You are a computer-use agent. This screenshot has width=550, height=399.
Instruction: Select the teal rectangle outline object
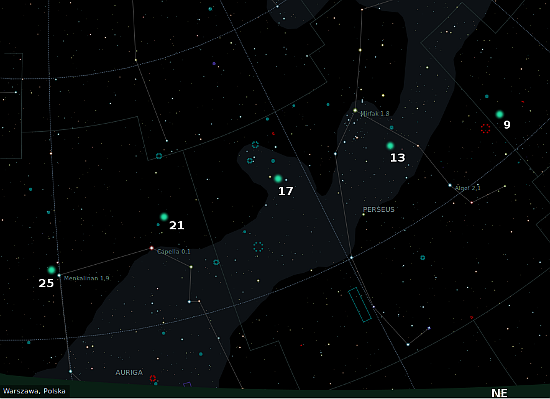(360, 305)
